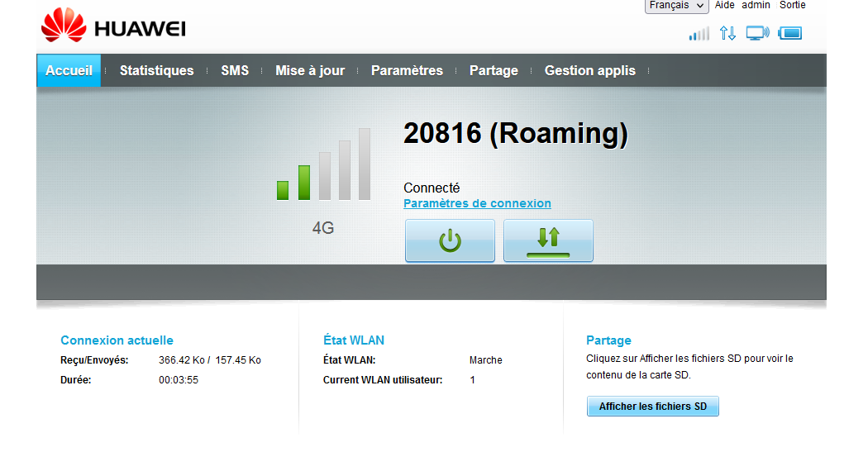Image resolution: width=868 pixels, height=471 pixels.
Task: Open the Paramètres tab
Action: (x=407, y=70)
